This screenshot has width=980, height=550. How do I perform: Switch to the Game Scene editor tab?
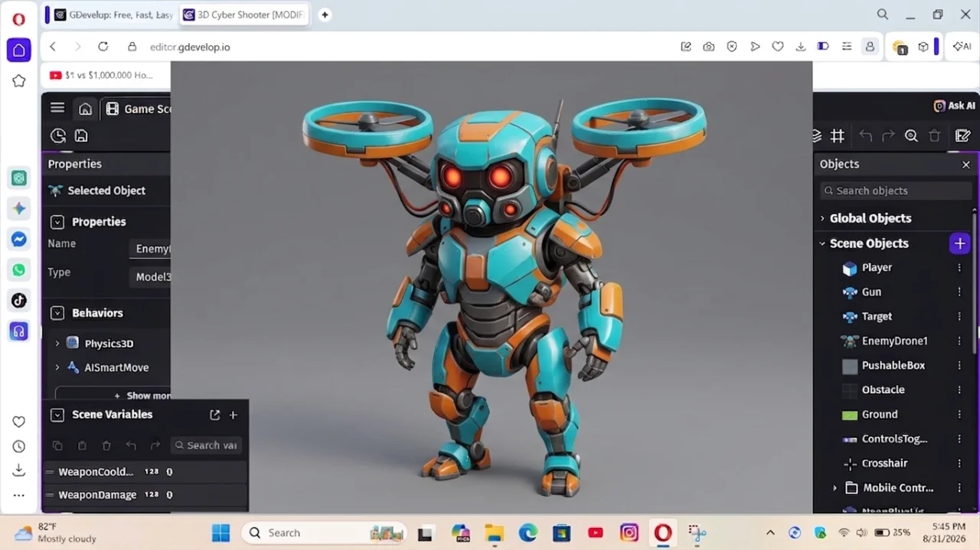tap(138, 109)
